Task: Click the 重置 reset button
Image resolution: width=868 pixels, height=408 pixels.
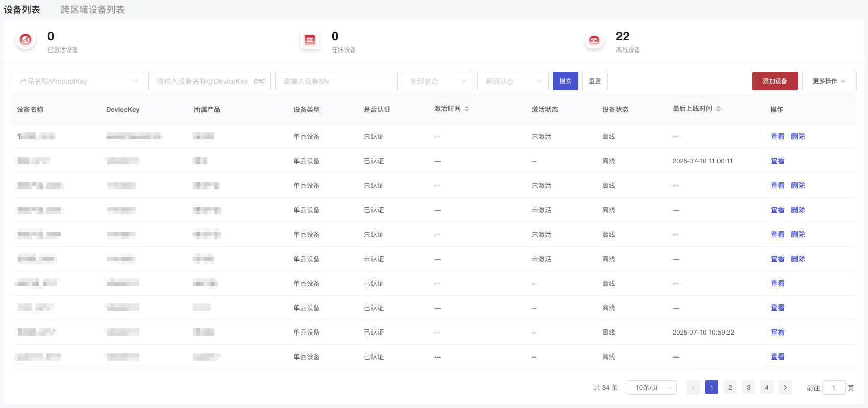Action: coord(594,81)
